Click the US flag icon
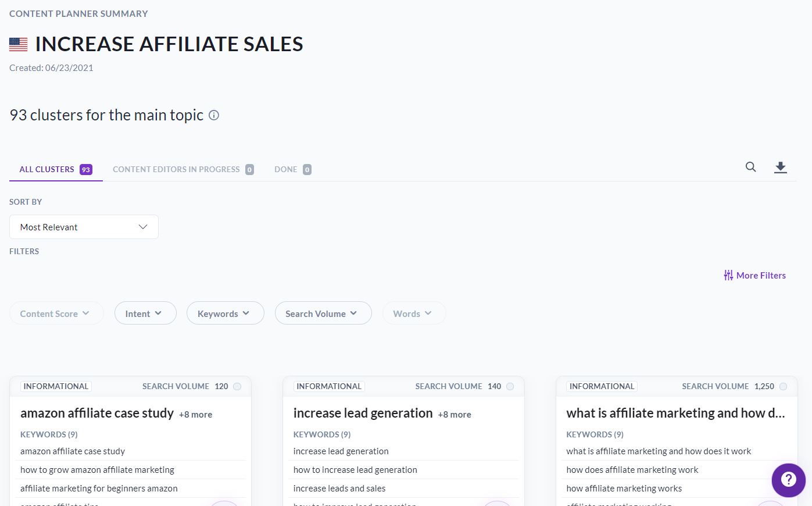Viewport: 812px width, 506px height. (x=19, y=44)
